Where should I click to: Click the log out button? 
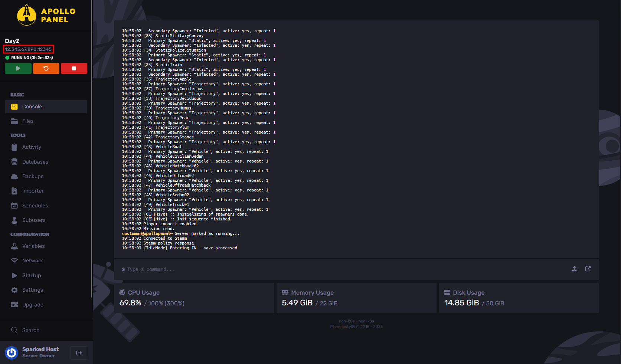[79, 353]
